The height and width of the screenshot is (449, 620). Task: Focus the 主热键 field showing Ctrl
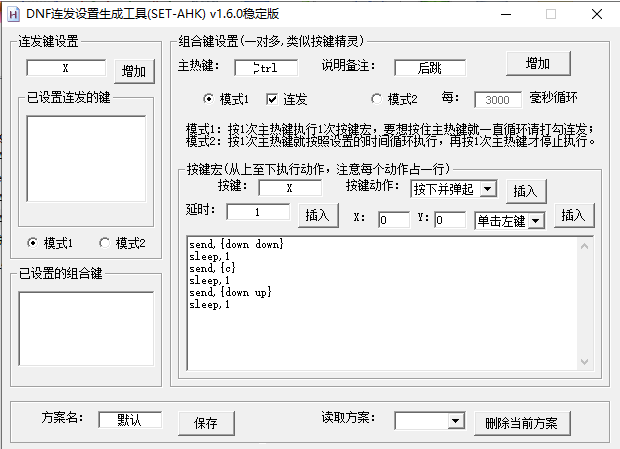tap(266, 68)
